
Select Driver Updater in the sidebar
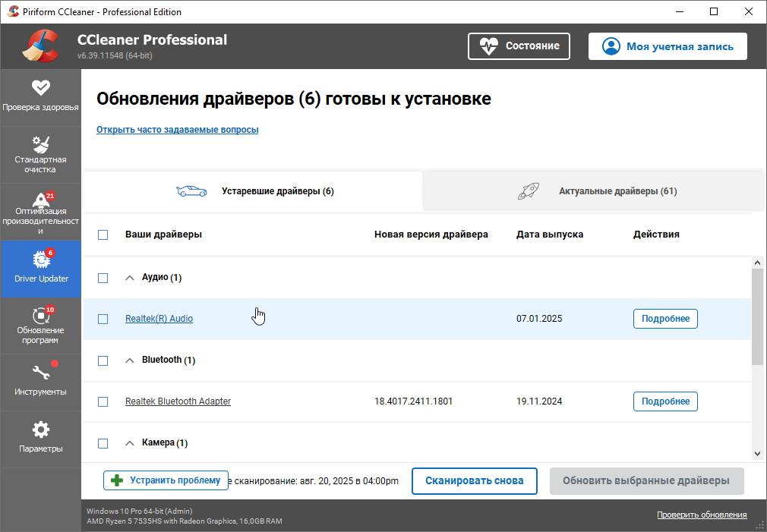pos(40,269)
